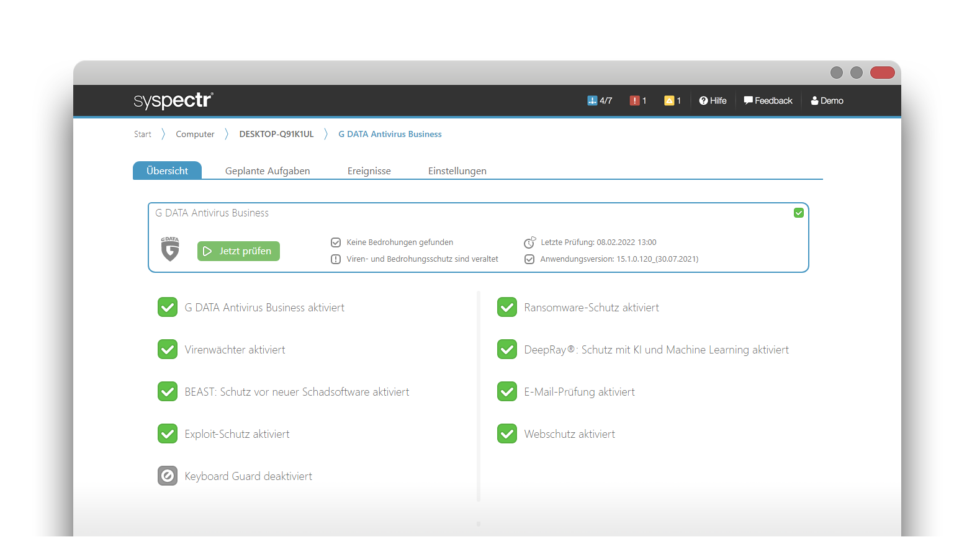Open DESKTOP-Q91K1UL breadcrumb entry

[x=276, y=134]
